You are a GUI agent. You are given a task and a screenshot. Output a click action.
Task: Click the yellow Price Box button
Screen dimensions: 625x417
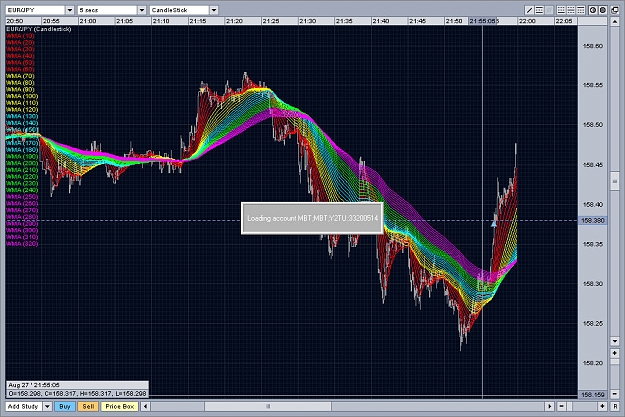coord(120,406)
